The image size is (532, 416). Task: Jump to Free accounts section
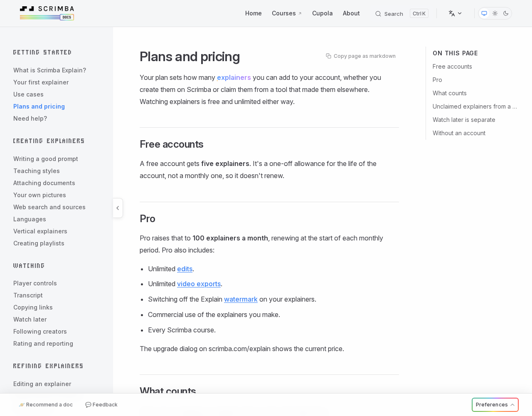pos(452,67)
